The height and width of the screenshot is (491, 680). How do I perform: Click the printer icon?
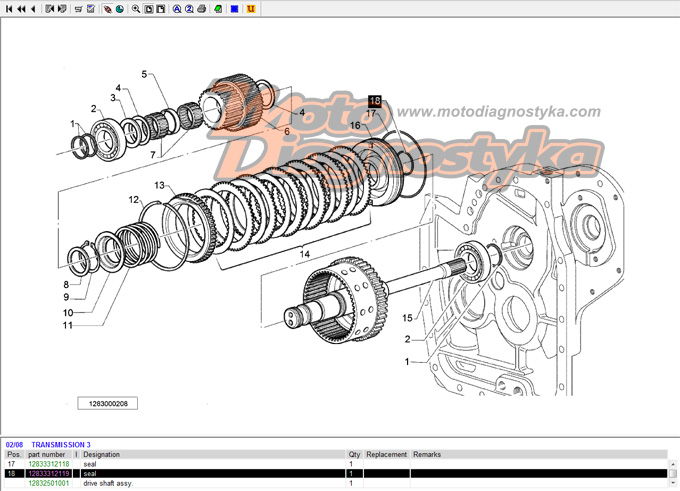click(201, 9)
